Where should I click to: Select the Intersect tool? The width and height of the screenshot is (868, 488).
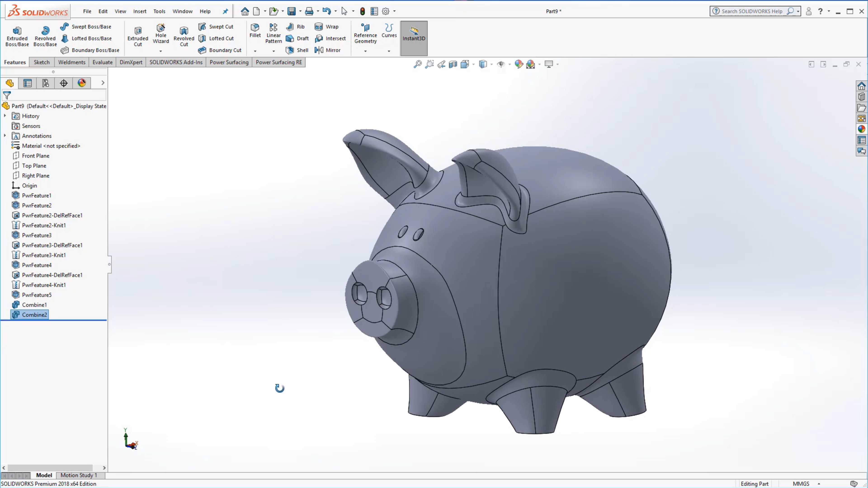point(330,38)
